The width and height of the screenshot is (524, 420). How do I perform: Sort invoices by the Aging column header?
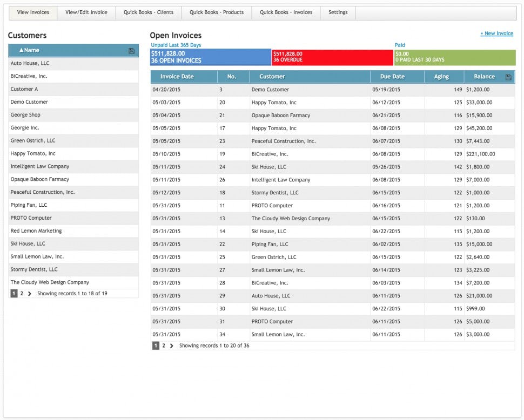pos(443,77)
